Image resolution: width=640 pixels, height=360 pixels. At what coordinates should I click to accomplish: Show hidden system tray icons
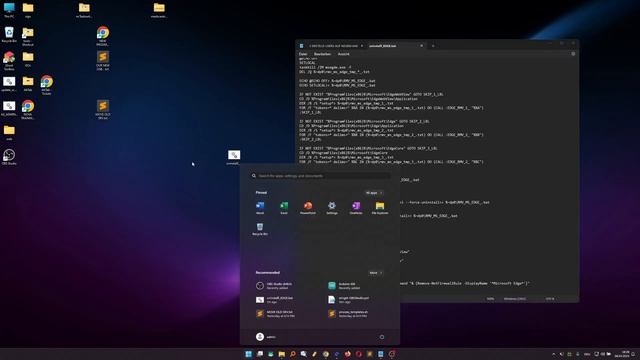553,354
